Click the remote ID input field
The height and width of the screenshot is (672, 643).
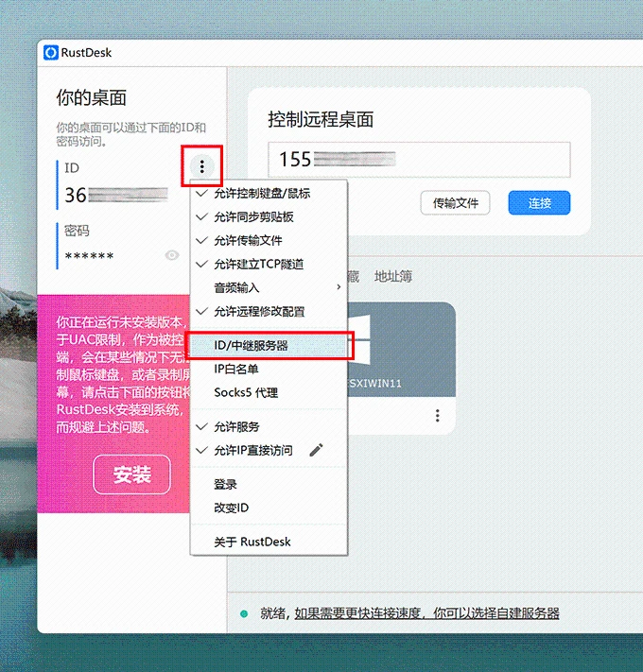tap(419, 160)
